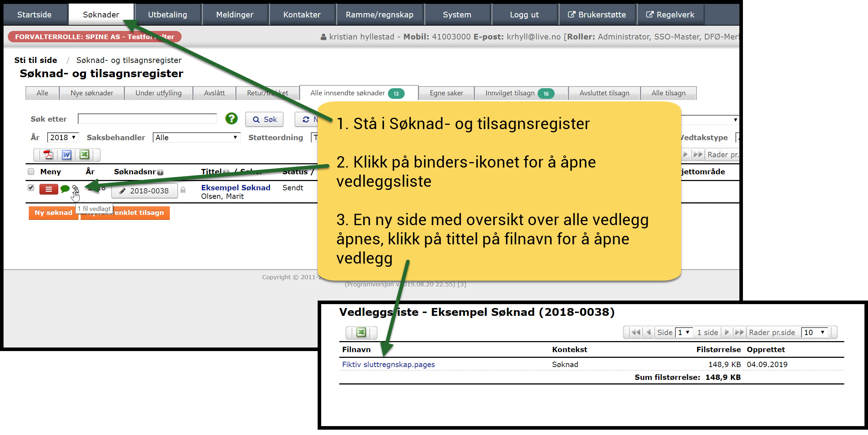Viewport: 868px width, 435px height.
Task: Go to next page in Vedleggsliste pager
Action: (727, 332)
